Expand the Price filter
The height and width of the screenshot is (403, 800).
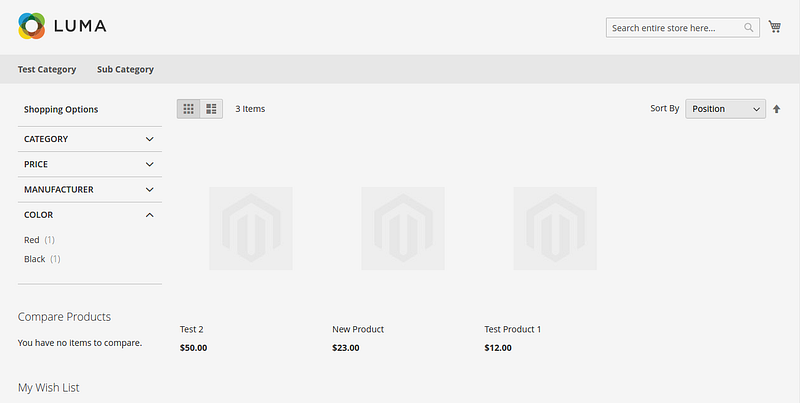[x=90, y=164]
